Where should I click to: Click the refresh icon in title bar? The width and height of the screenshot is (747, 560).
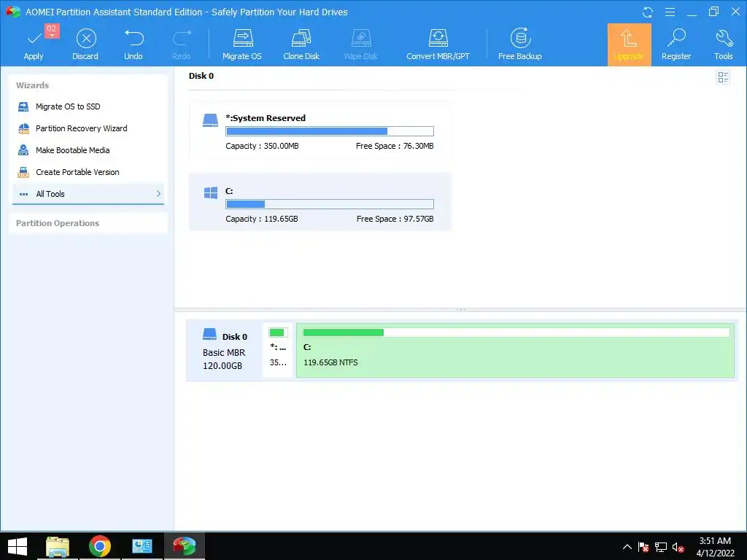point(648,12)
